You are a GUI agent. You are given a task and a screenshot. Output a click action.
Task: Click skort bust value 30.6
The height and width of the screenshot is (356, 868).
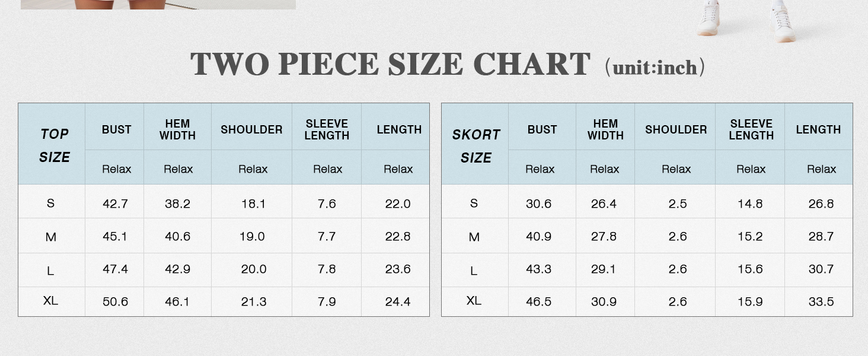click(538, 204)
